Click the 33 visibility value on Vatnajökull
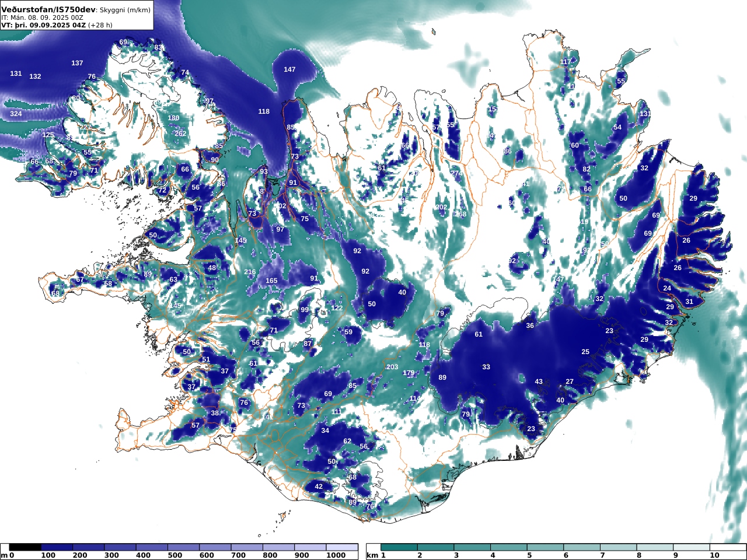 [486, 367]
